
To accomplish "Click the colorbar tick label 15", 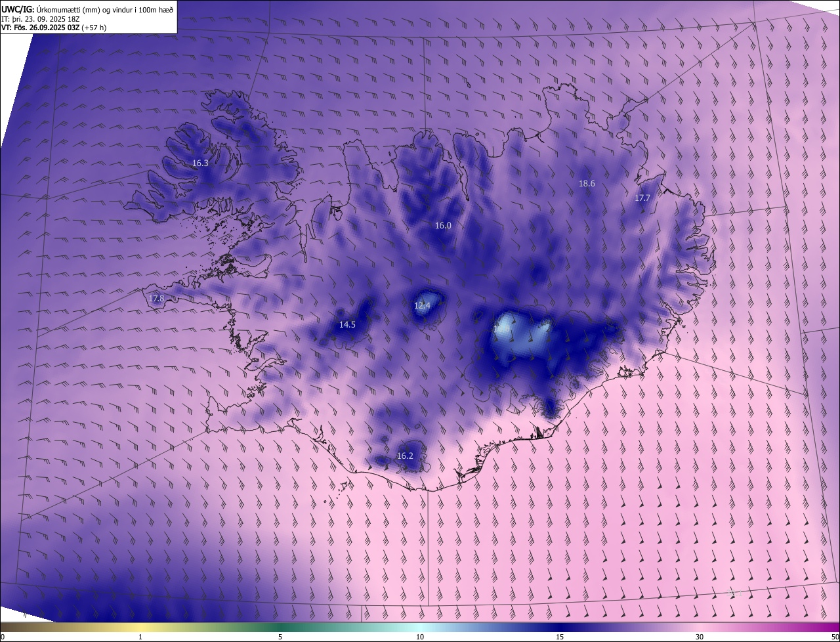I will (x=560, y=637).
